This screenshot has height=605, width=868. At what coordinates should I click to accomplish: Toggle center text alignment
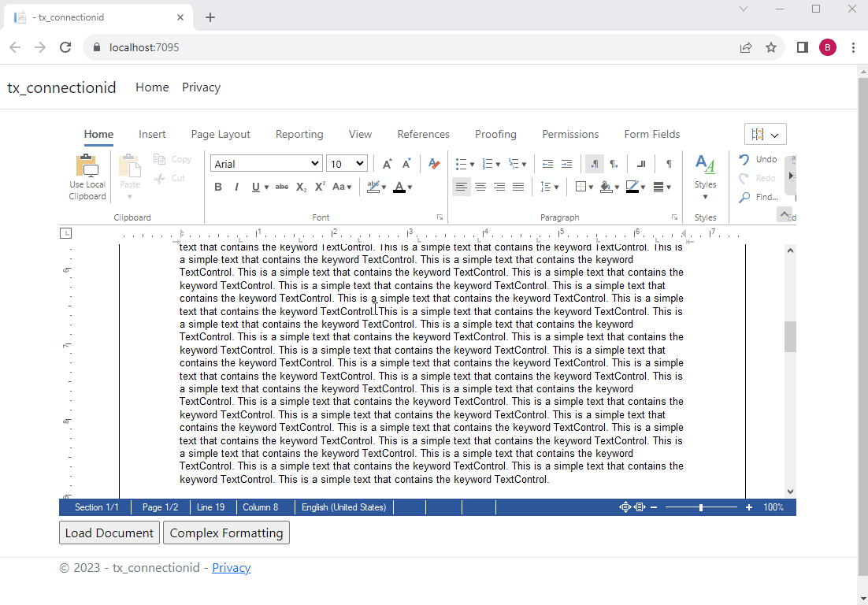(x=480, y=187)
